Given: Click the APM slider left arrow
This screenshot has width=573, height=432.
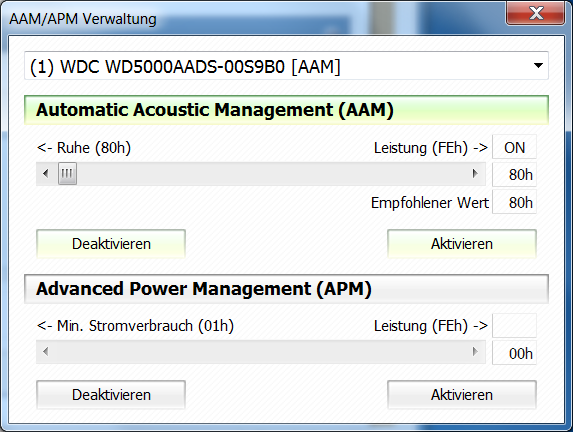Looking at the screenshot, I should (x=46, y=352).
